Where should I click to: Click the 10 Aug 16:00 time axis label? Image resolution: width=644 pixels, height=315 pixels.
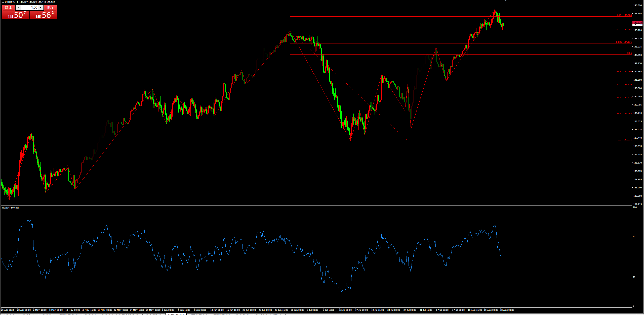coord(475,310)
